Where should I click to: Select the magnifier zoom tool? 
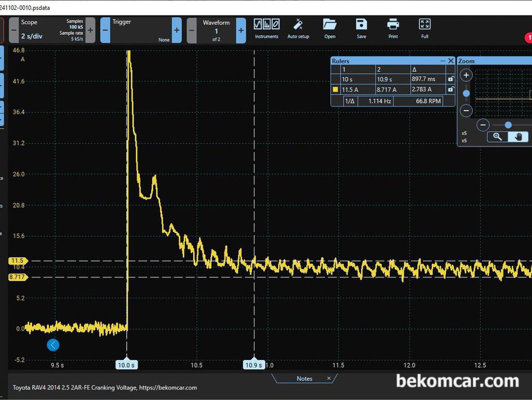497,137
